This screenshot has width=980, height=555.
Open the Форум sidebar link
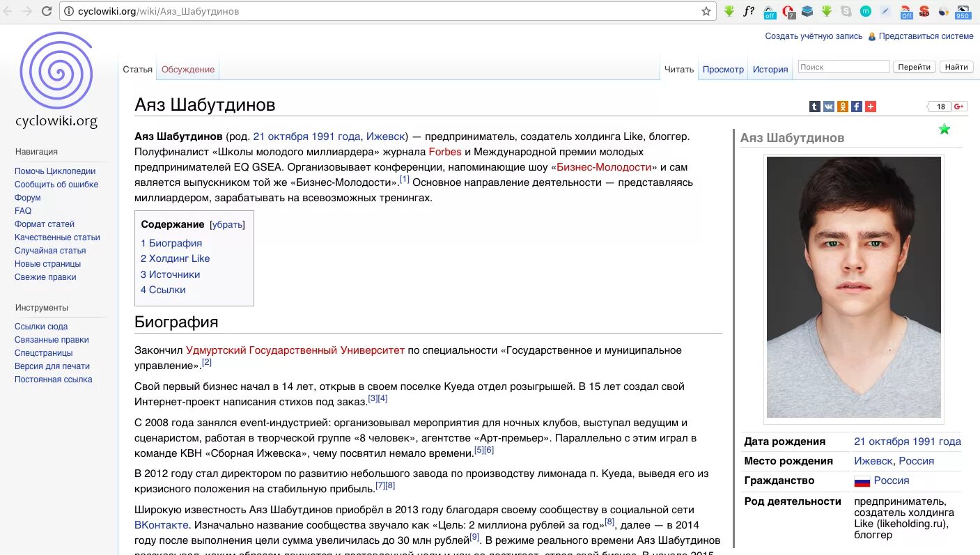pos(28,198)
